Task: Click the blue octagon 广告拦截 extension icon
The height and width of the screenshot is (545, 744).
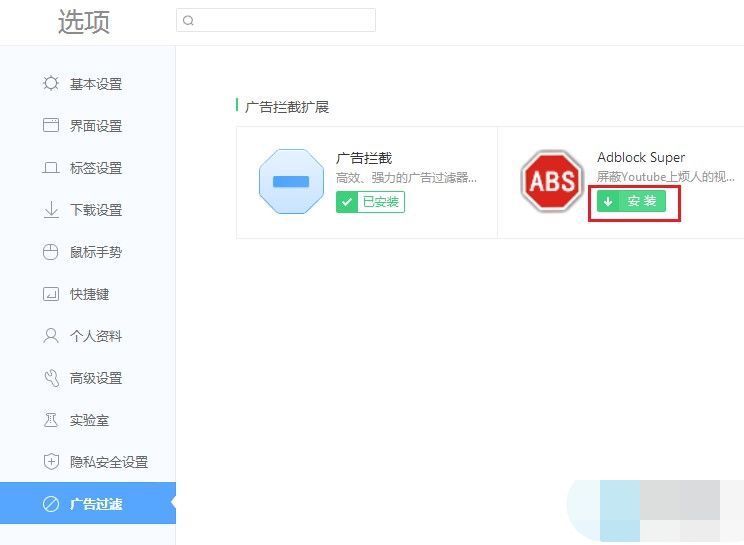Action: pos(291,181)
